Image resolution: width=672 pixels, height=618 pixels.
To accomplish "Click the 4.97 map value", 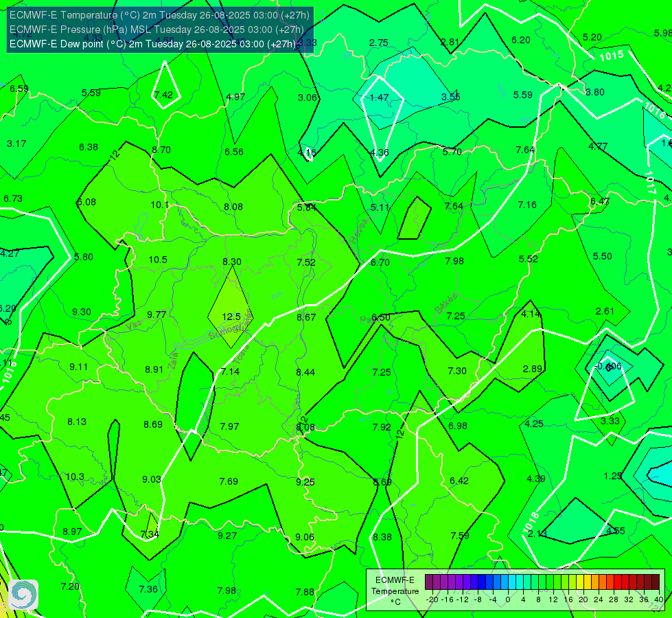I will (x=235, y=97).
